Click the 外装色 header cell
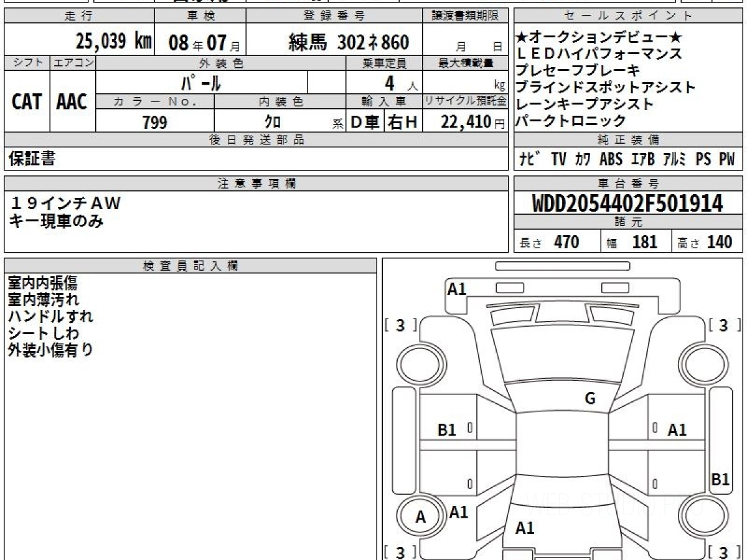Viewport: 747px width, 560px height. point(221,63)
